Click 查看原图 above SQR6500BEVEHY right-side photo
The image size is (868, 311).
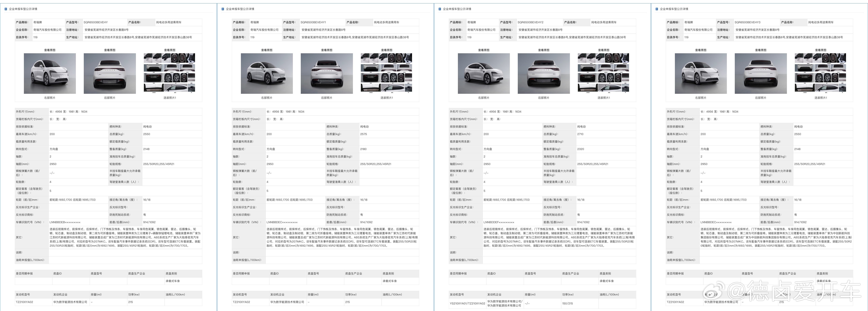[50, 50]
